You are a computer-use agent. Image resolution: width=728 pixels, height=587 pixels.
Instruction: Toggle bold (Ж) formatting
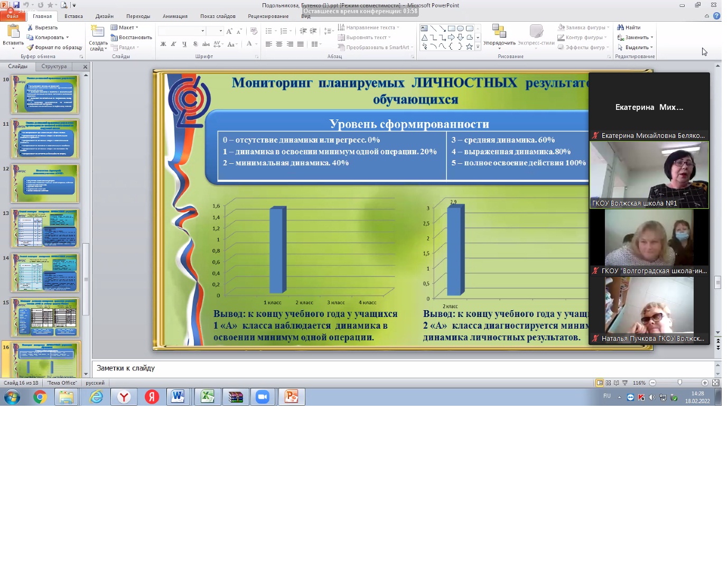pyautogui.click(x=163, y=44)
